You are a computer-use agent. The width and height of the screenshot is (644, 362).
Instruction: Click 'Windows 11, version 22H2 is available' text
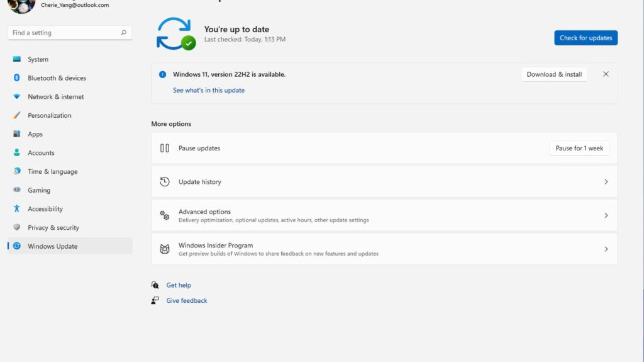(229, 74)
